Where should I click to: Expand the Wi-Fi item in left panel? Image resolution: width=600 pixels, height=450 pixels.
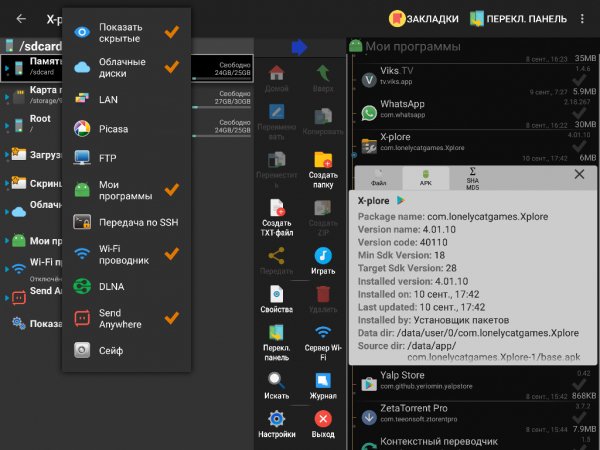point(6,269)
